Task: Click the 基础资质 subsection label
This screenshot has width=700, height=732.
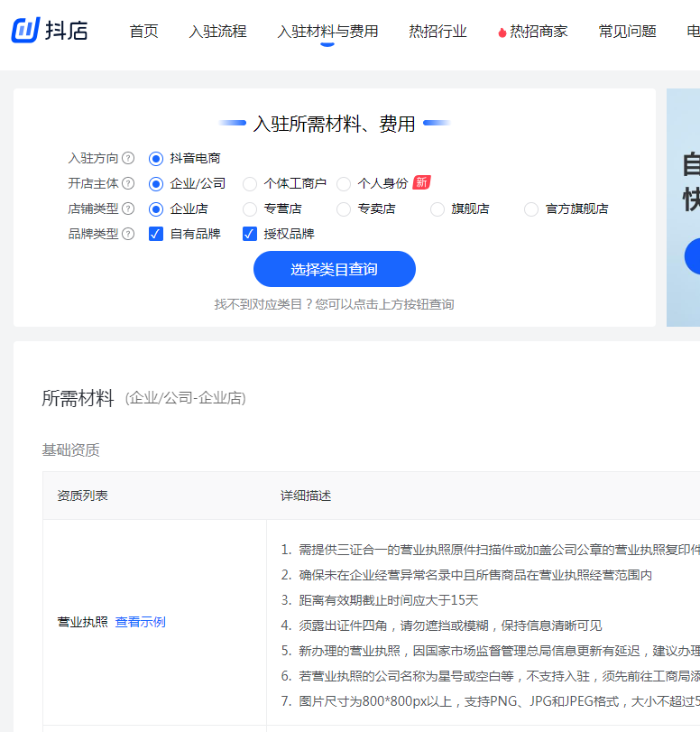Action: 71,450
